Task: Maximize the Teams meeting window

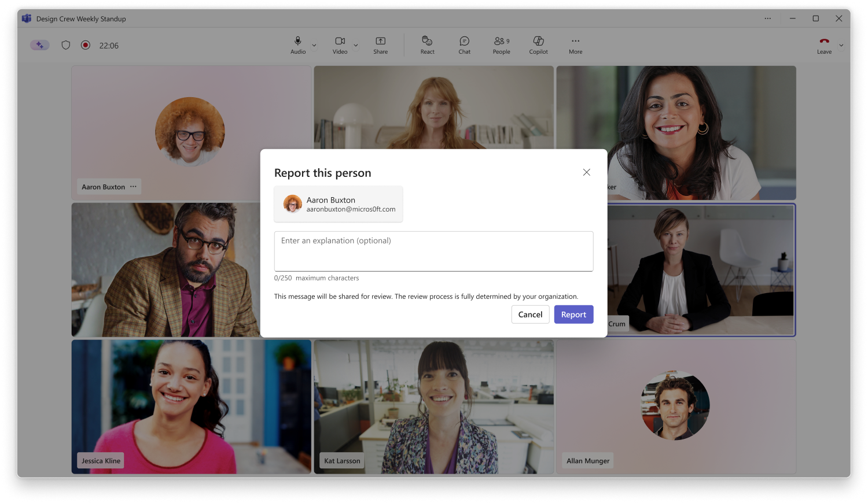Action: (816, 19)
